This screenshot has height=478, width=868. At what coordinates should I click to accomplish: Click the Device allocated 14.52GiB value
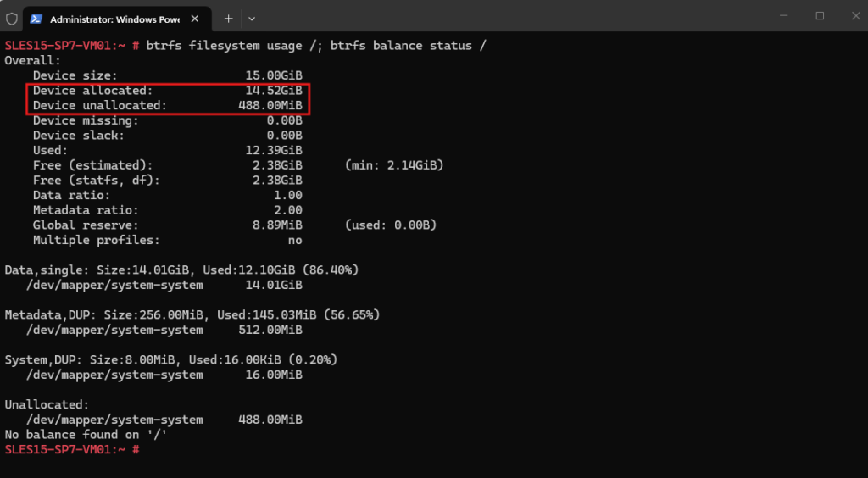(274, 91)
